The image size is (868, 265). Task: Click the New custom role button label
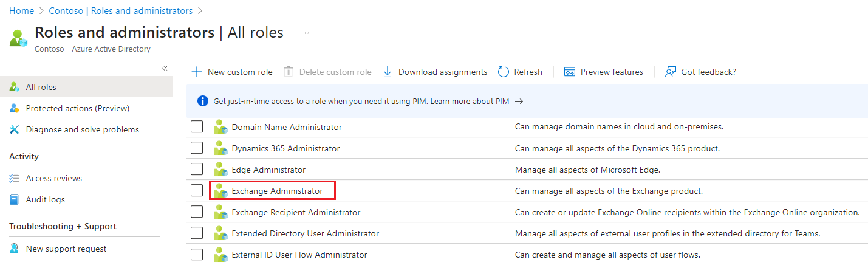pos(240,72)
